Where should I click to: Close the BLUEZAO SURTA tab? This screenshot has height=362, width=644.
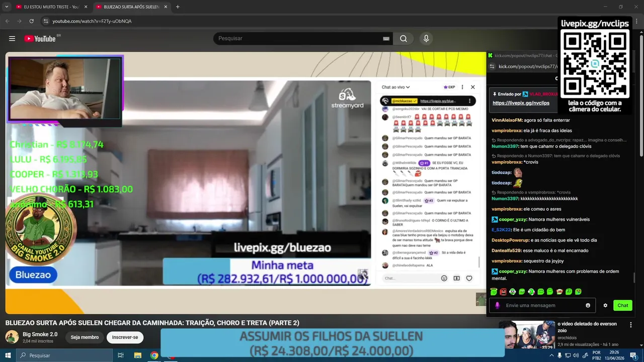coord(166,7)
